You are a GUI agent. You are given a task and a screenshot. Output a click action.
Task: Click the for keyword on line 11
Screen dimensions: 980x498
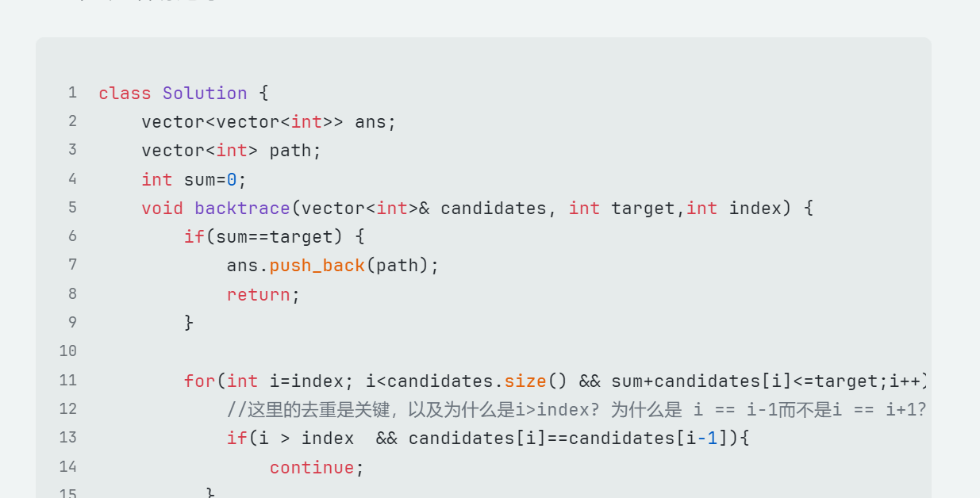199,381
